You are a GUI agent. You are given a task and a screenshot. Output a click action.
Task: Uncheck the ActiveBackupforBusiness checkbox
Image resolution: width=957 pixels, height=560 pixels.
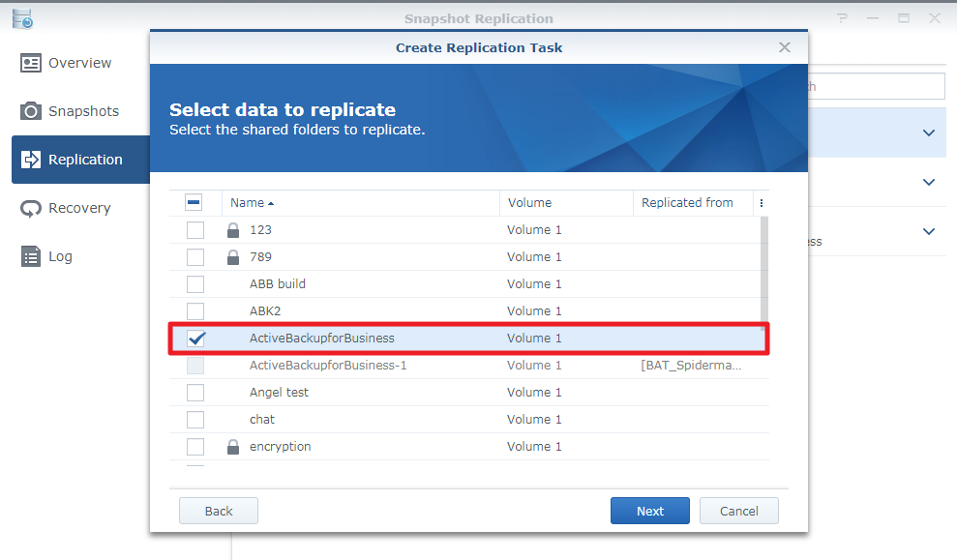point(195,339)
